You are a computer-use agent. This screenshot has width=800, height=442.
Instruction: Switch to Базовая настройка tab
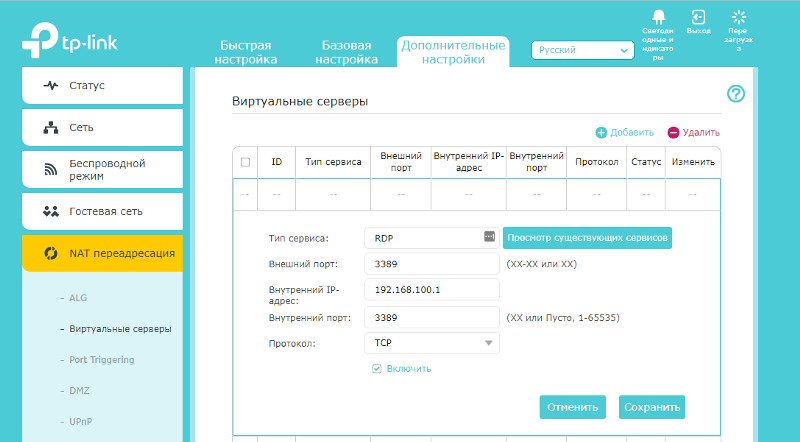pyautogui.click(x=346, y=53)
